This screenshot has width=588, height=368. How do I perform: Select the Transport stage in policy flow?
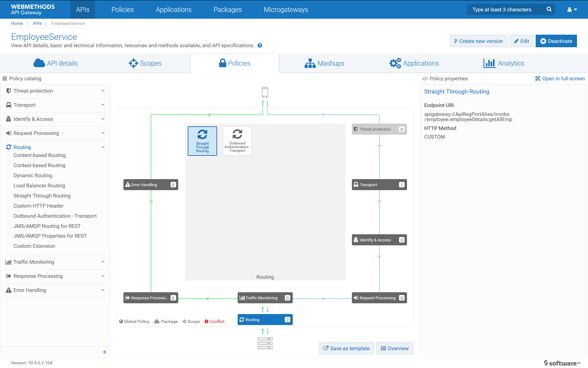[x=379, y=185]
